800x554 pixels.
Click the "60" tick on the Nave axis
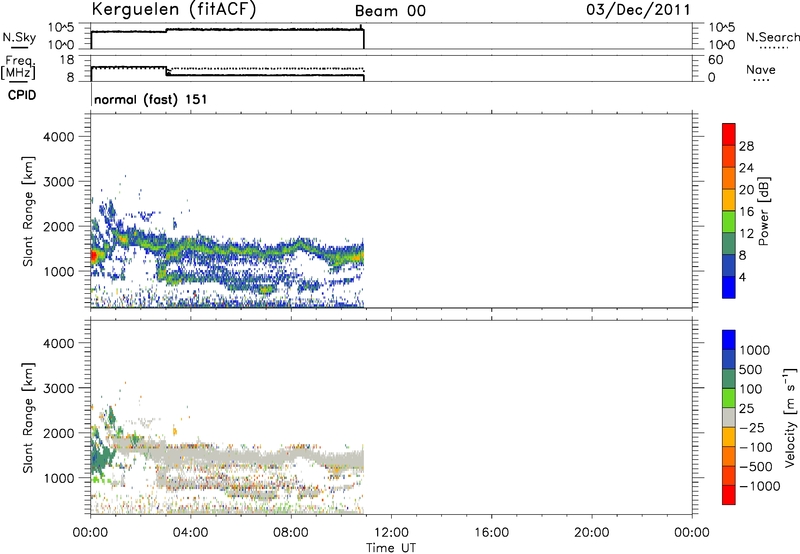click(715, 60)
